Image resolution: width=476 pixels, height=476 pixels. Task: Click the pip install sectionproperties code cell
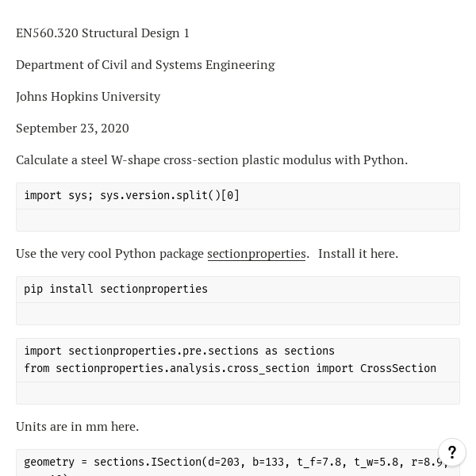[238, 290]
